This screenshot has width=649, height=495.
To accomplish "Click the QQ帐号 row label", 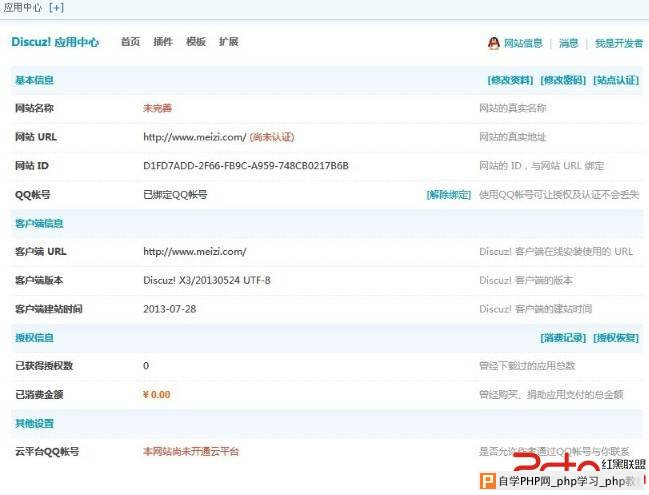I will [x=33, y=195].
